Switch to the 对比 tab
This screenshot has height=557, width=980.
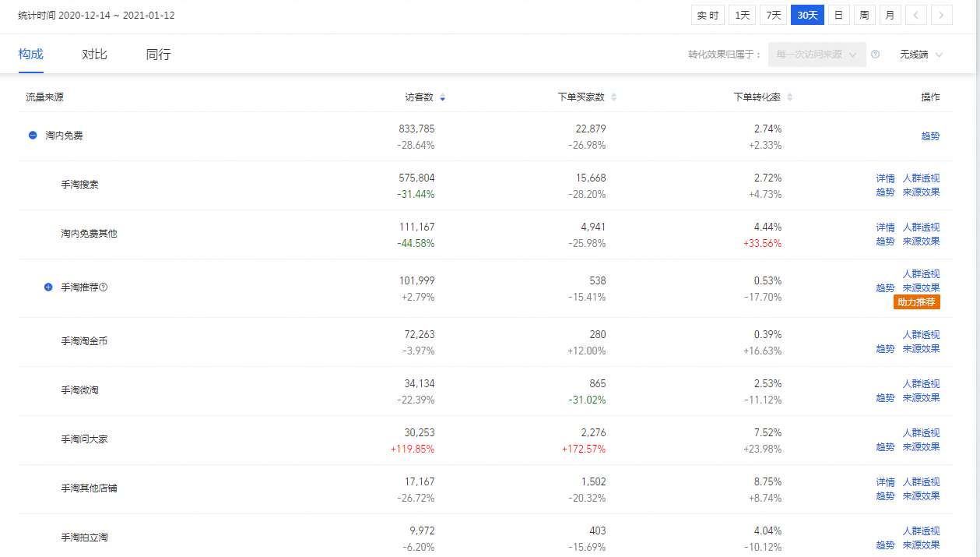pos(94,55)
